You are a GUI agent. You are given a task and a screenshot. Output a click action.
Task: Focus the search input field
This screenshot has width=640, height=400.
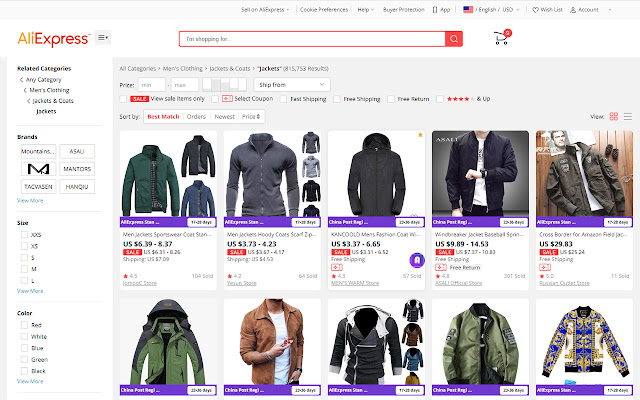[x=312, y=39]
